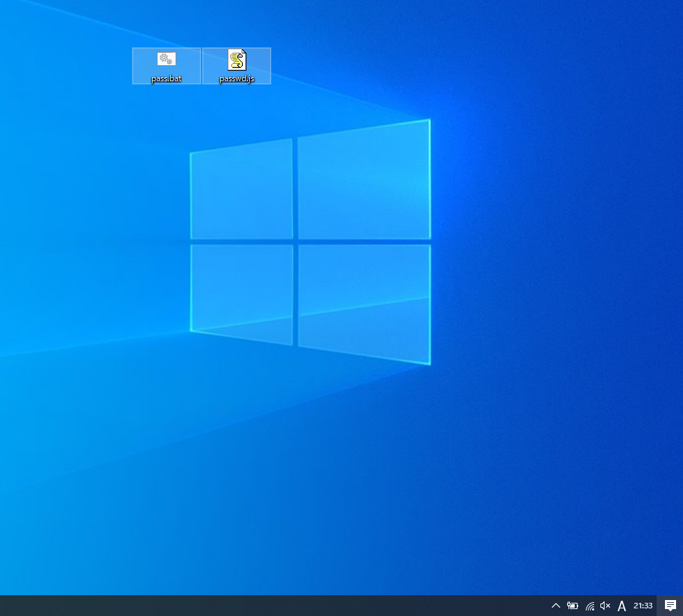
Task: Select pass.bat by its gear icon
Action: (x=166, y=60)
